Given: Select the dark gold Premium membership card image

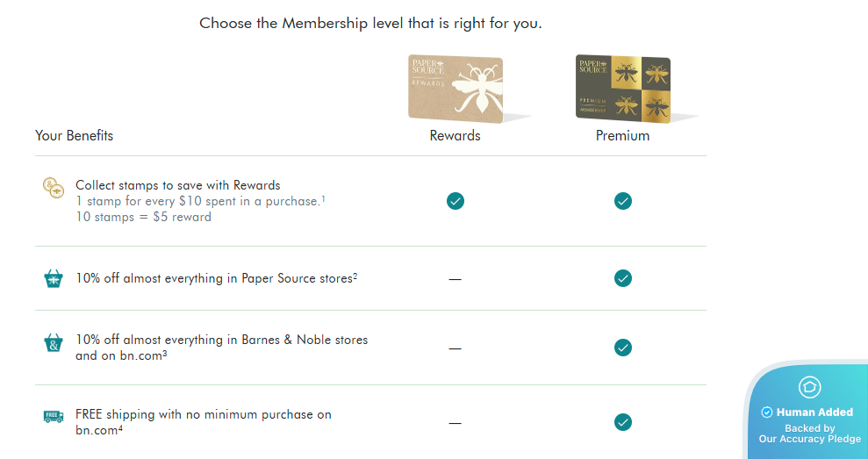Looking at the screenshot, I should click(x=623, y=89).
